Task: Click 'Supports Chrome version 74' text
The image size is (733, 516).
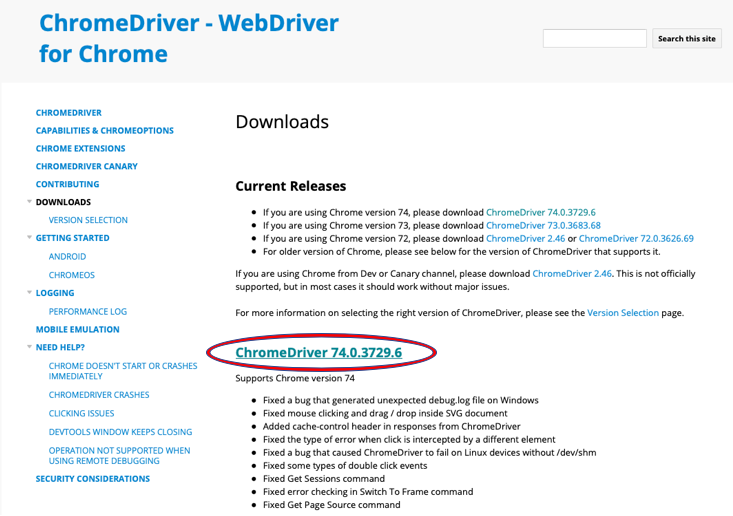Action: click(x=295, y=379)
